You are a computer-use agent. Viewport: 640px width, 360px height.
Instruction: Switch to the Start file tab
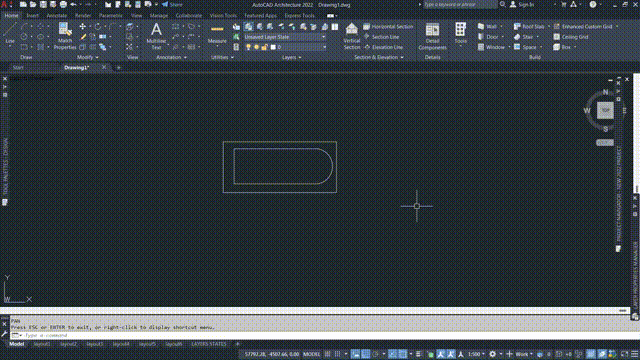(x=18, y=68)
